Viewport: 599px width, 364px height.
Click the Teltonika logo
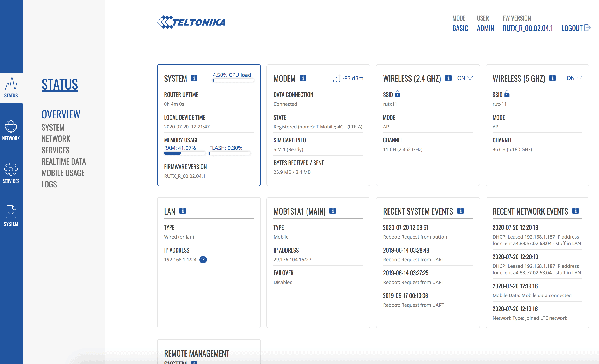(191, 22)
